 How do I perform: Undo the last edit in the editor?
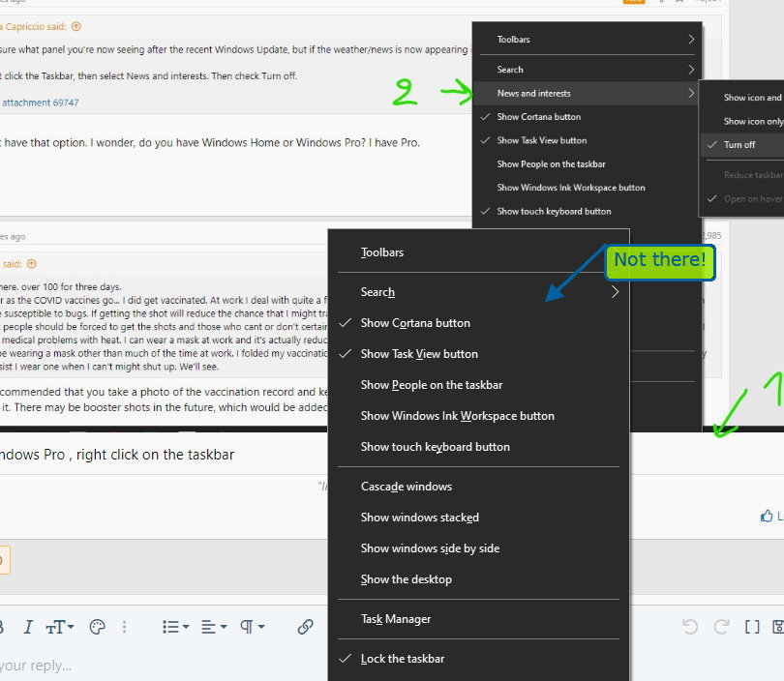[690, 627]
